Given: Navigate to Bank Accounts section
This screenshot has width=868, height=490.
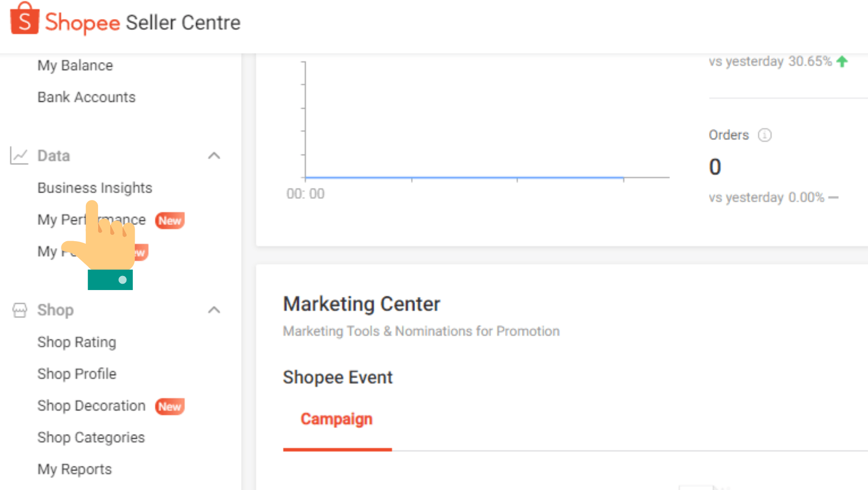Looking at the screenshot, I should tap(85, 97).
